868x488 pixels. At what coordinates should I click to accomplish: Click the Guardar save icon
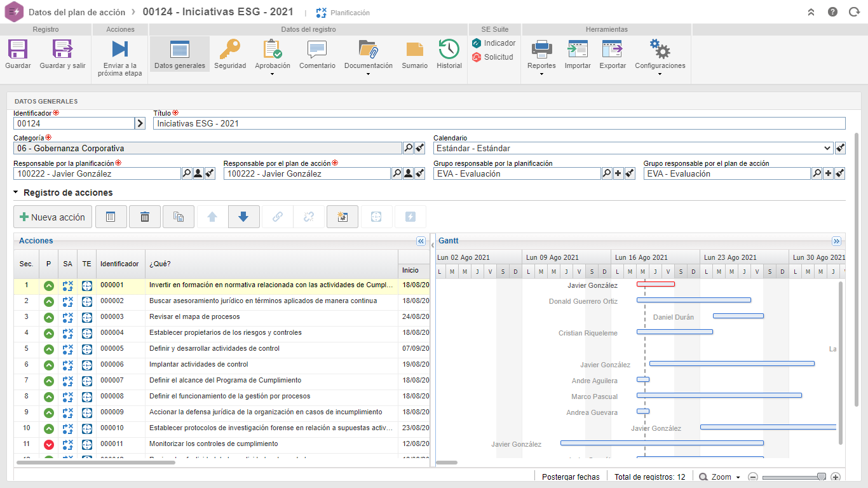coord(18,49)
